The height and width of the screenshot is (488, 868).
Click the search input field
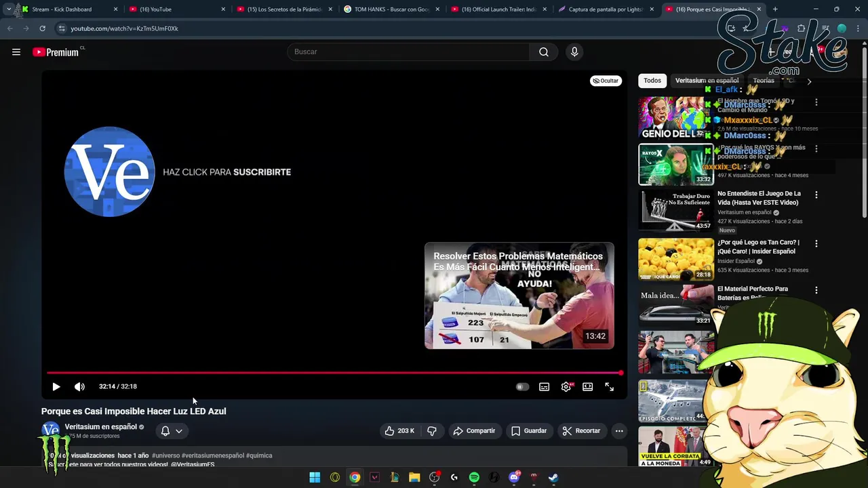click(408, 52)
